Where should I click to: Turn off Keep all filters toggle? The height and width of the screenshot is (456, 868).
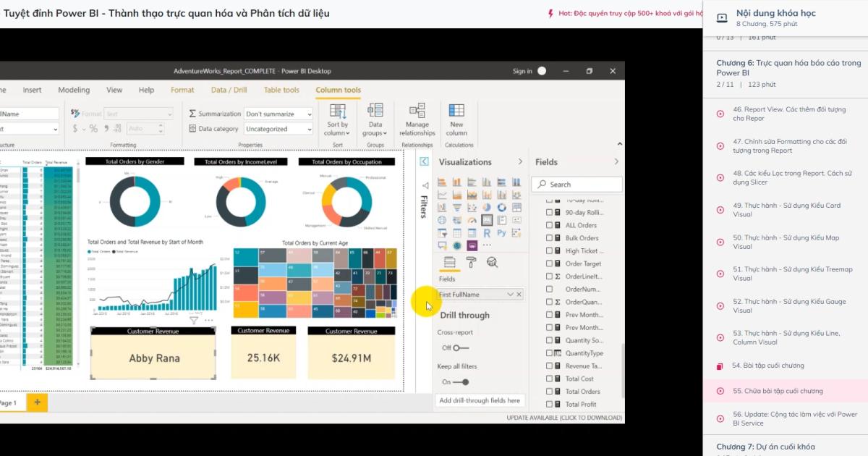tap(460, 382)
